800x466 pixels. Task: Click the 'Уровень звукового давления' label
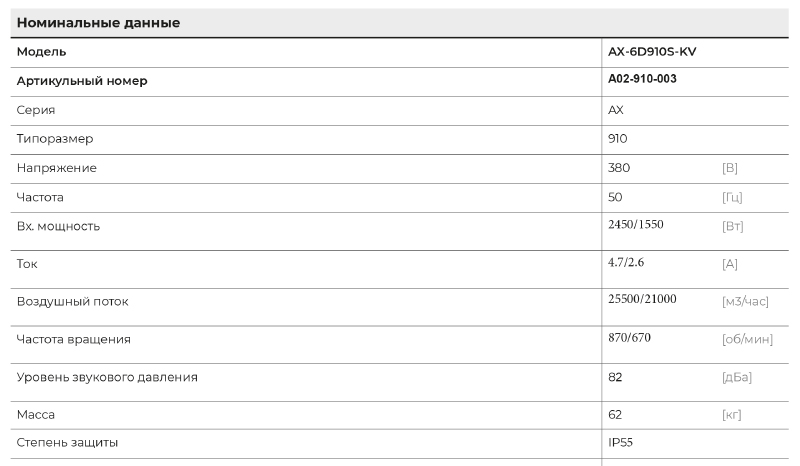(107, 378)
